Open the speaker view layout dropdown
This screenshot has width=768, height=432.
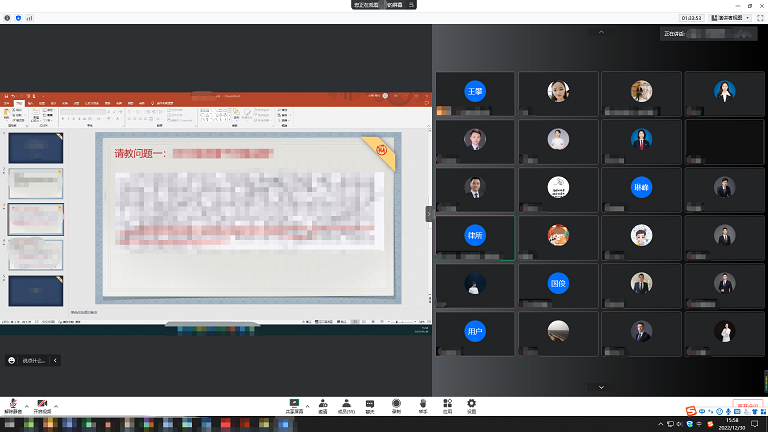pos(736,18)
